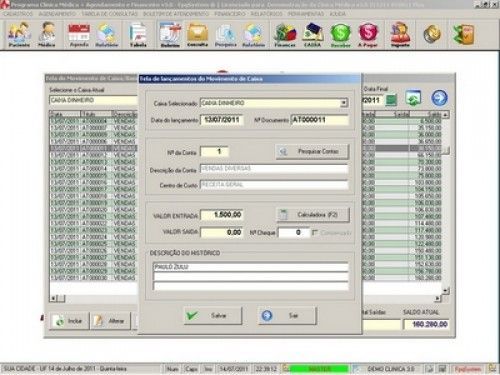Viewport: 500px width, 375px height.
Task: Open the TABELA DE CONSULTAS menu
Action: (110, 14)
